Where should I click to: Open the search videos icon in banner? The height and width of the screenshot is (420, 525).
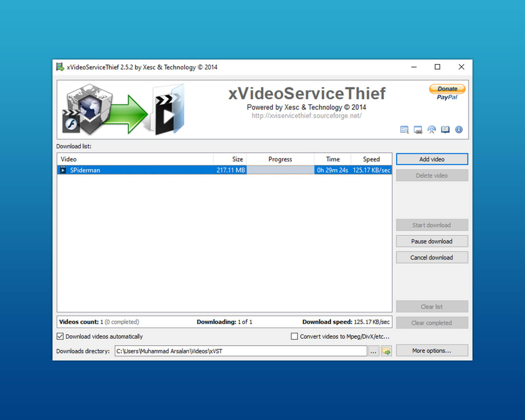pyautogui.click(x=404, y=130)
